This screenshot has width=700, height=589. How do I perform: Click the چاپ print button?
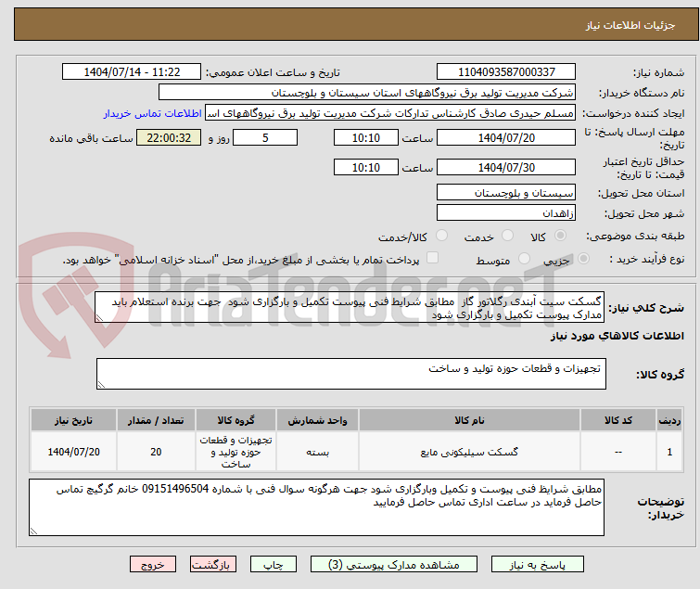tap(274, 565)
